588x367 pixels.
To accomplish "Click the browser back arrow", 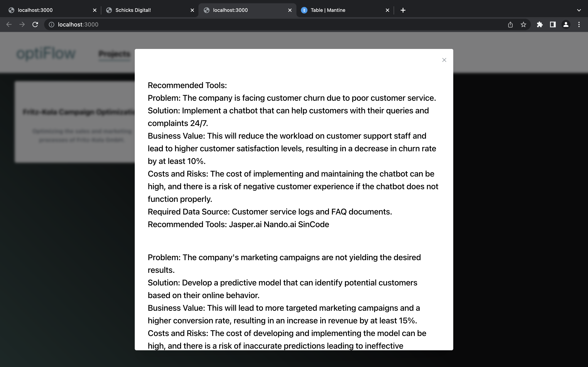I will 9,24.
